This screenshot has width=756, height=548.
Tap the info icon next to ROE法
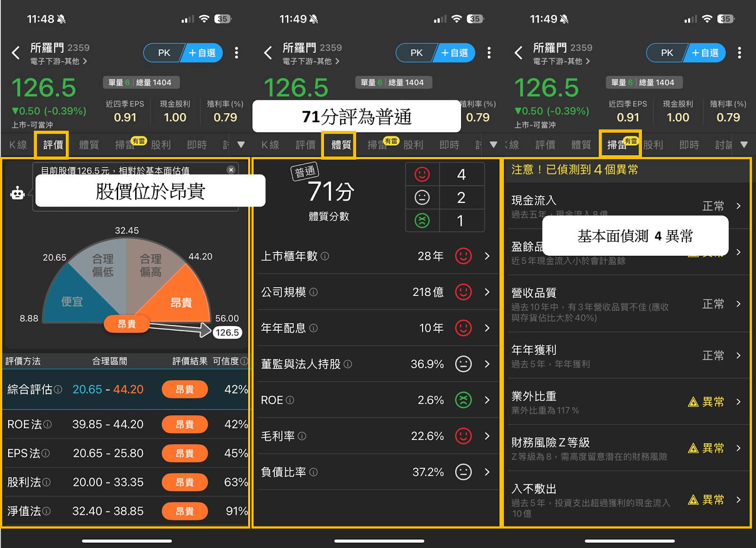tap(48, 424)
